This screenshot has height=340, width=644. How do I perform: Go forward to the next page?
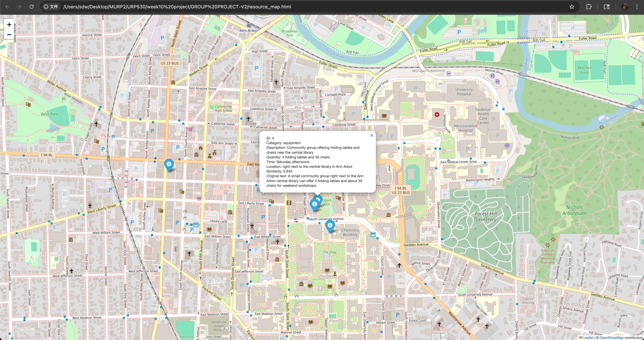(x=19, y=7)
